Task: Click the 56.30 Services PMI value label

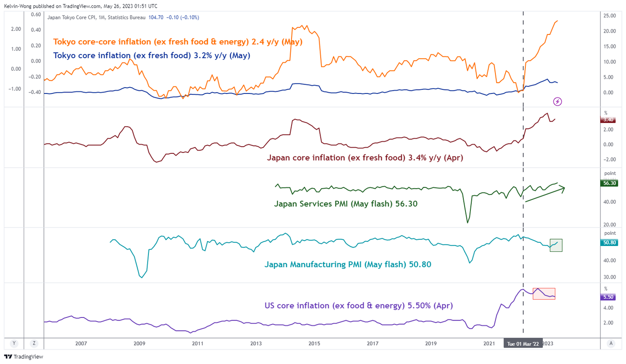Action: point(608,183)
